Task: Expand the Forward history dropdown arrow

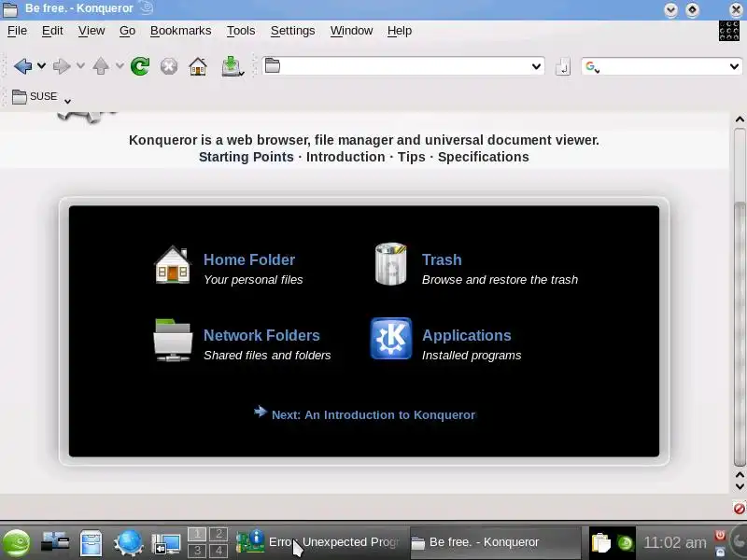Action: tap(81, 65)
